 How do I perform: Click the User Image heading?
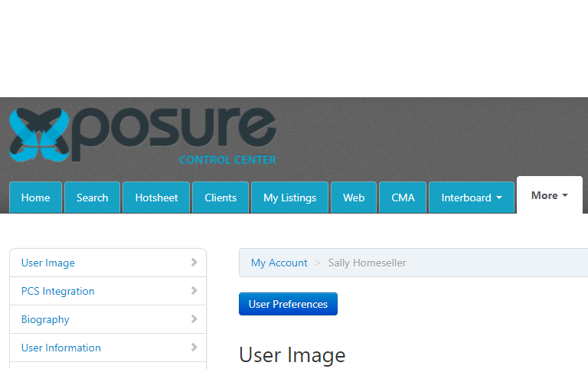292,355
